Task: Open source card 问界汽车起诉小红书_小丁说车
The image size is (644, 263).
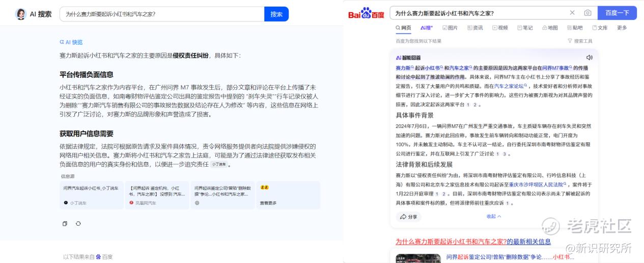Action: [91, 195]
